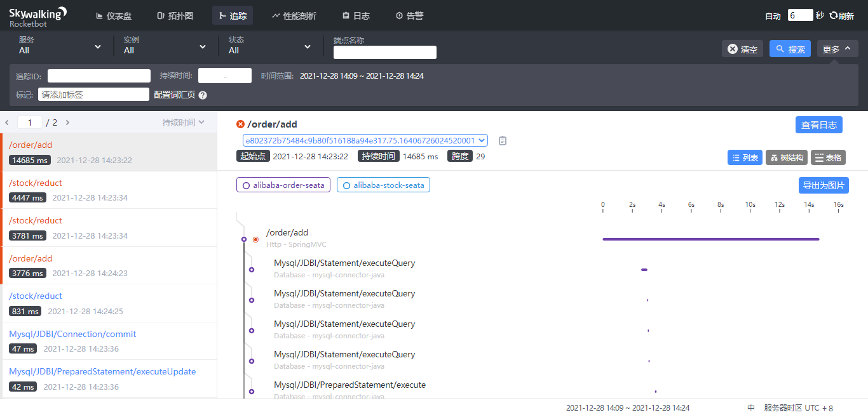Open the 仪表盘 dashboard tab
Image resolution: width=868 pixels, height=417 pixels.
(114, 15)
